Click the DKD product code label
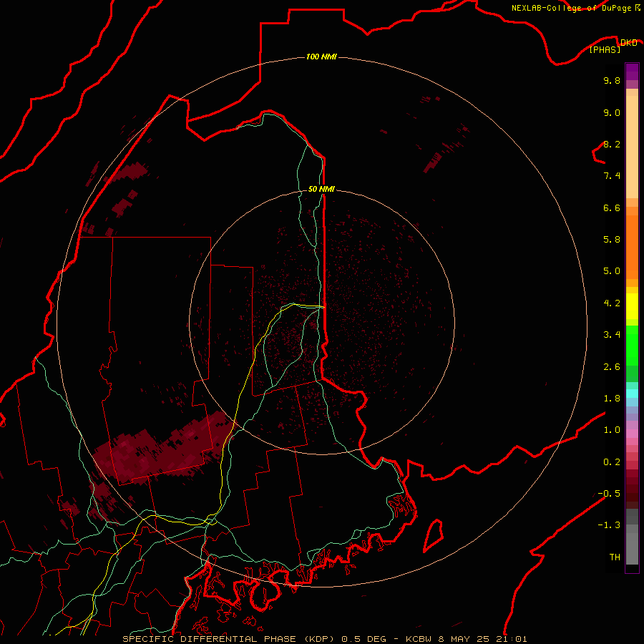 (x=628, y=43)
